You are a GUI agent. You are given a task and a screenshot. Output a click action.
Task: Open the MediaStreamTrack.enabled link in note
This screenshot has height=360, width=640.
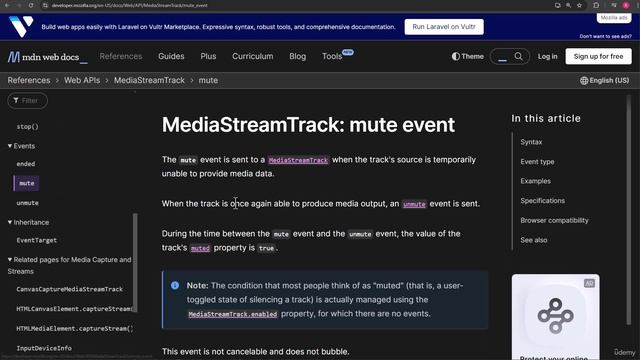pos(233,314)
